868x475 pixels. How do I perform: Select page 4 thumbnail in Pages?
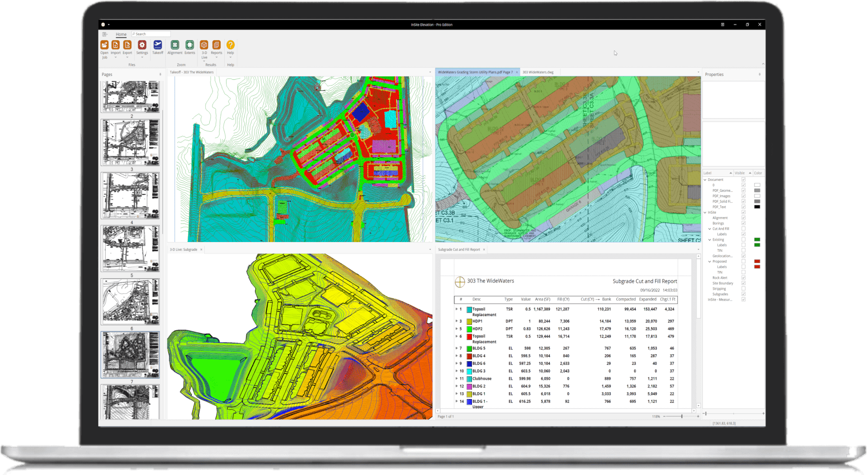(130, 195)
